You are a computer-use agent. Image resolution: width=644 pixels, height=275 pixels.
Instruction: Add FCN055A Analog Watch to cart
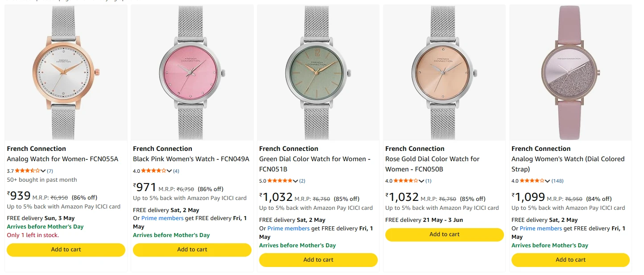66,250
